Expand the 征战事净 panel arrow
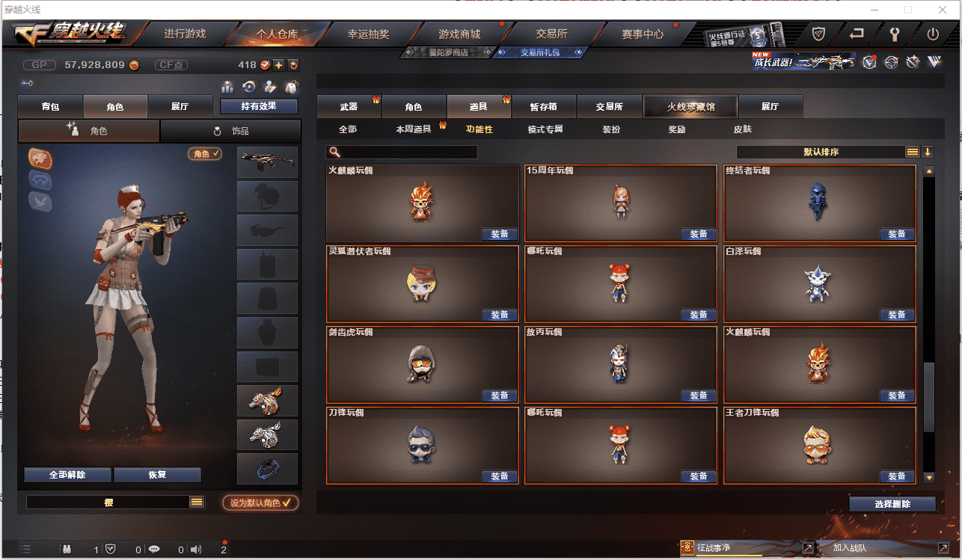This screenshot has height=560, width=962. [x=807, y=548]
